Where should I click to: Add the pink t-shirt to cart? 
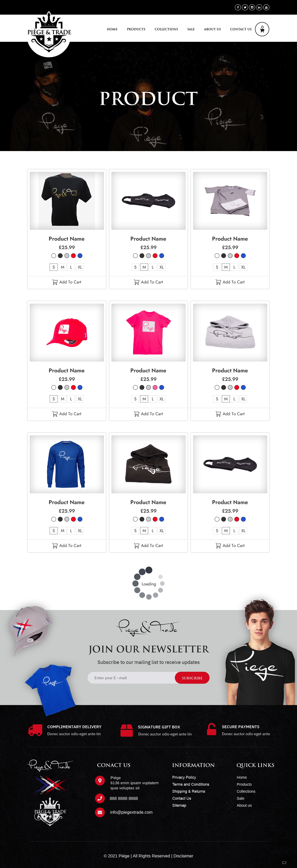pos(148,414)
